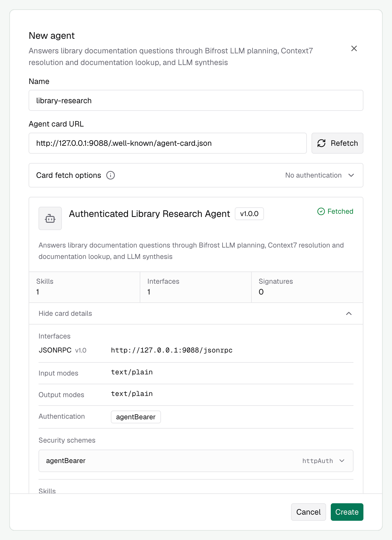Click the refresh icon in Refetch
Screen dimensions: 392x540
pyautogui.click(x=321, y=143)
